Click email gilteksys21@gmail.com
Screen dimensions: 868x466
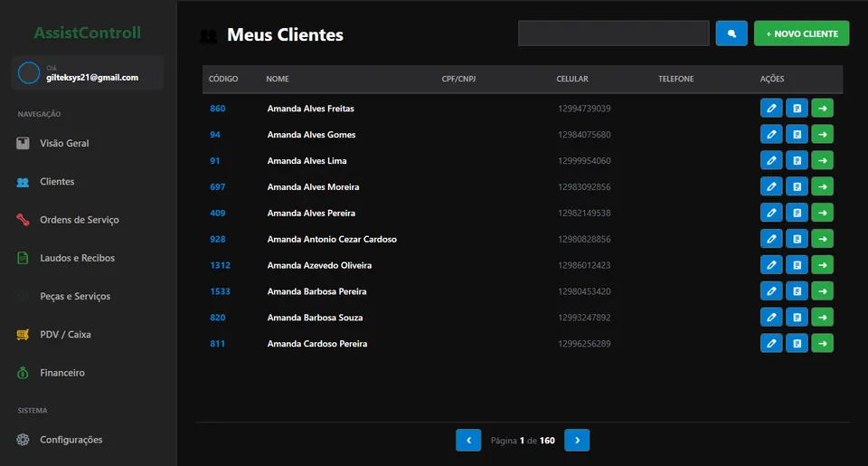tap(92, 78)
